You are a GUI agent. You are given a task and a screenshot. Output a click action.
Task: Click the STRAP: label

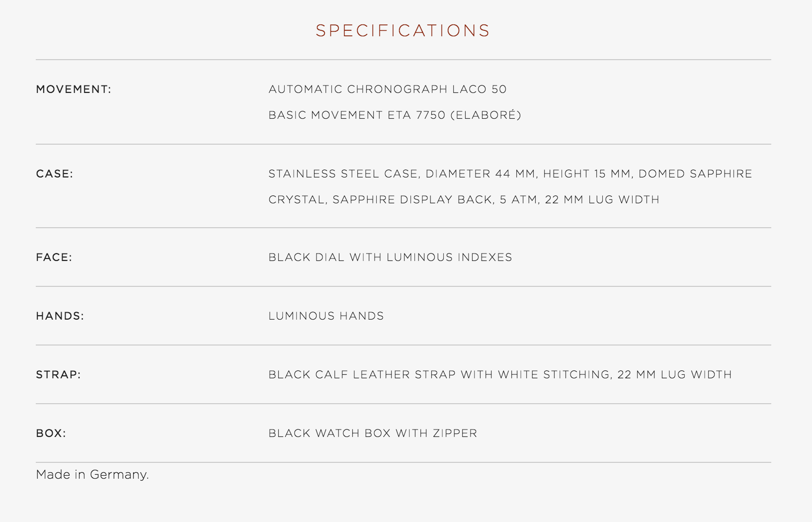(58, 375)
